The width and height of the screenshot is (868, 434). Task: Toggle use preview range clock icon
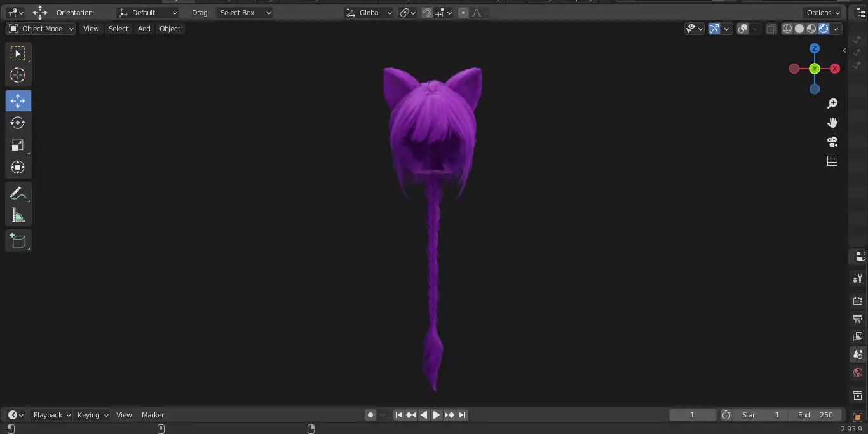pos(726,415)
